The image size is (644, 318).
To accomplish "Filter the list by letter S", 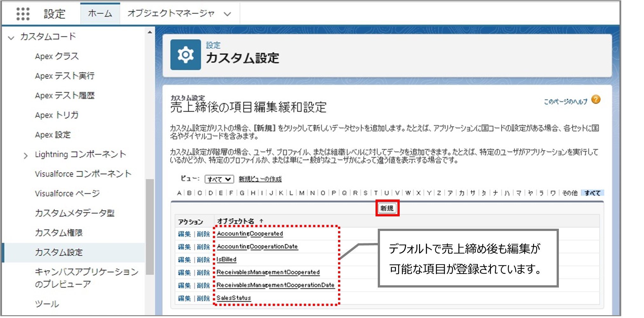I will point(365,193).
